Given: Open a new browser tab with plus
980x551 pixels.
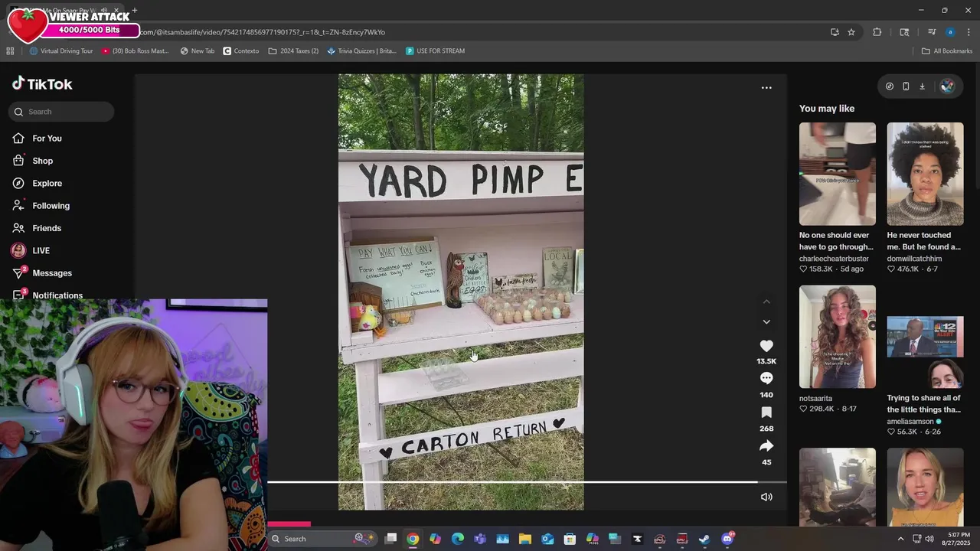Looking at the screenshot, I should pyautogui.click(x=134, y=11).
